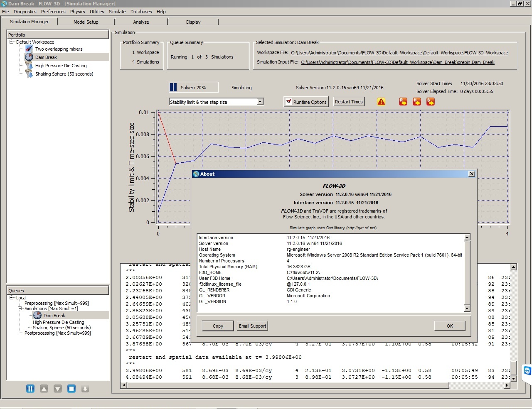The height and width of the screenshot is (409, 532).
Task: Select High Pressure Die Casting in Portfolio
Action: (x=61, y=66)
